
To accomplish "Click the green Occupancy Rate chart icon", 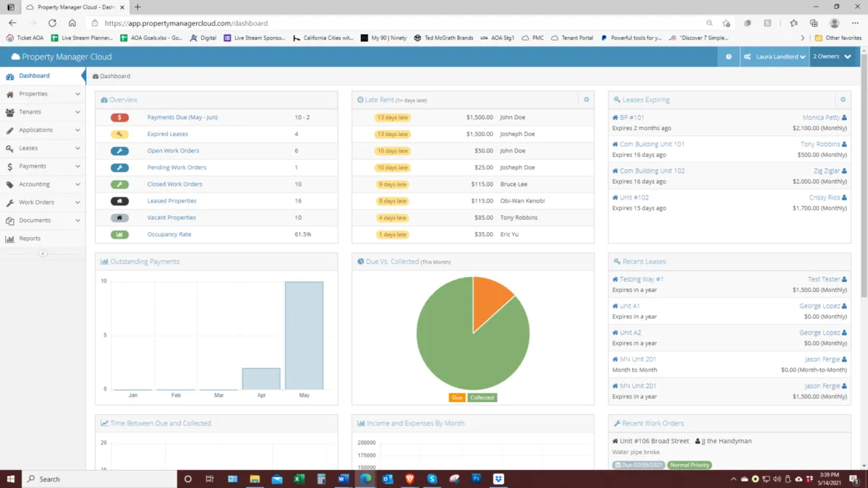I will click(119, 234).
